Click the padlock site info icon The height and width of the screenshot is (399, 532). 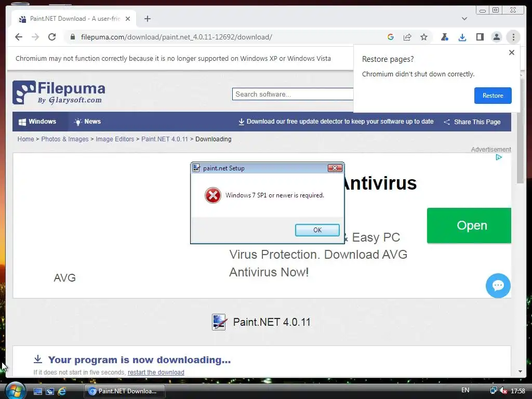point(72,37)
